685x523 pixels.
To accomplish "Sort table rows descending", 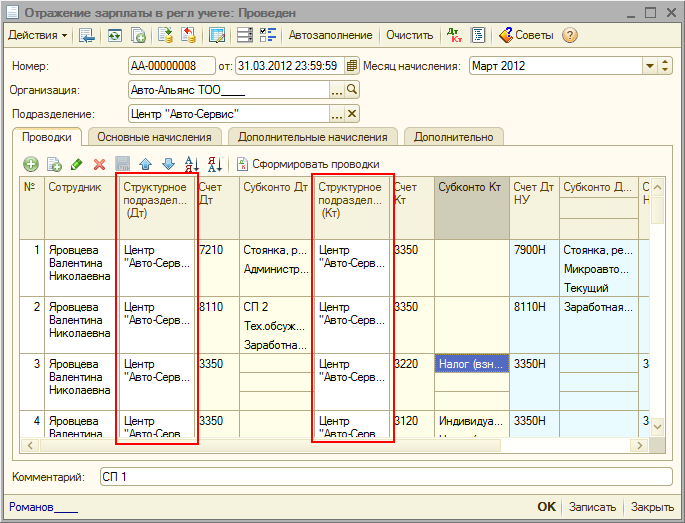I will pos(214,164).
